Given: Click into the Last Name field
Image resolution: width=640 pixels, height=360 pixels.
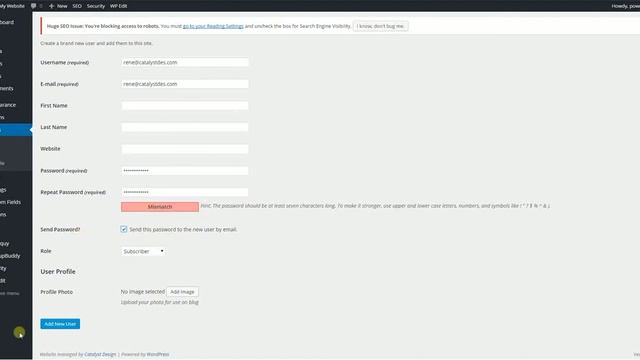Looking at the screenshot, I should [x=184, y=127].
